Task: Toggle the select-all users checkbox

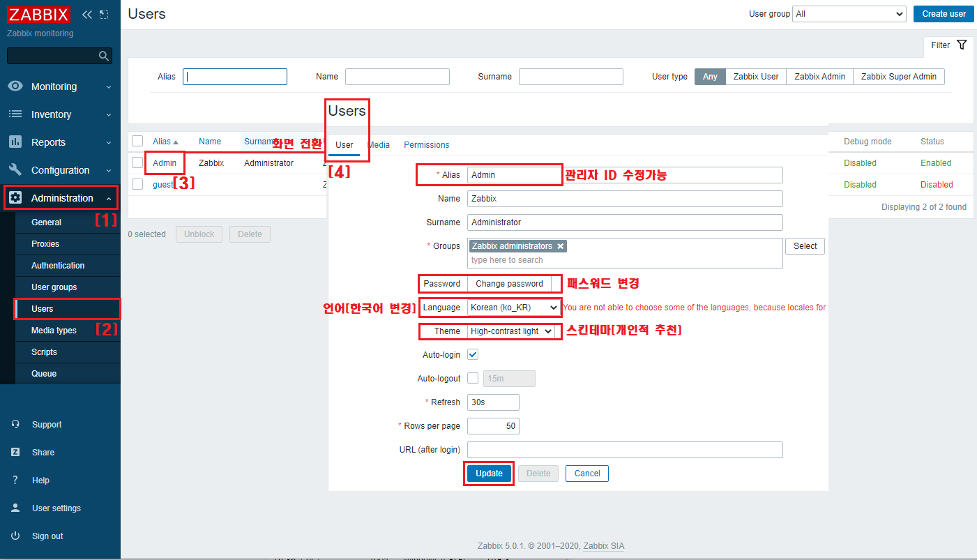Action: tap(137, 141)
